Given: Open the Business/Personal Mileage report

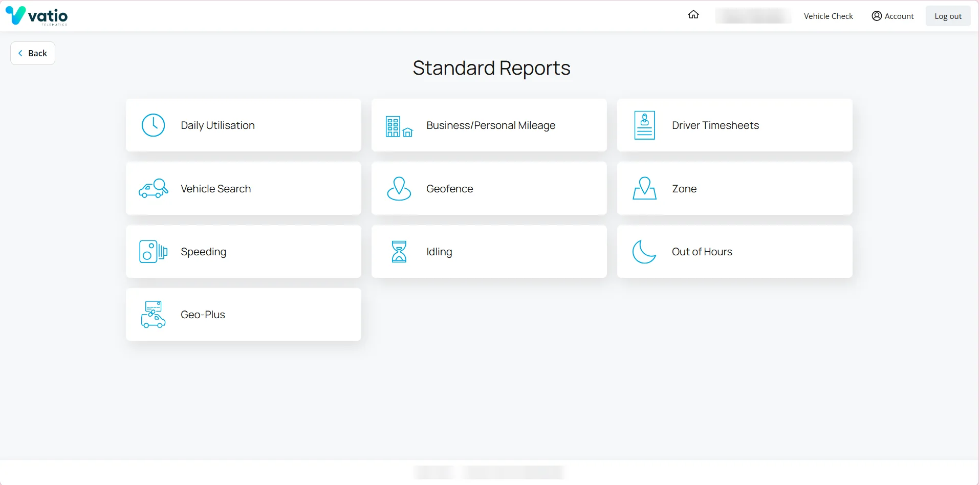Looking at the screenshot, I should 489,125.
